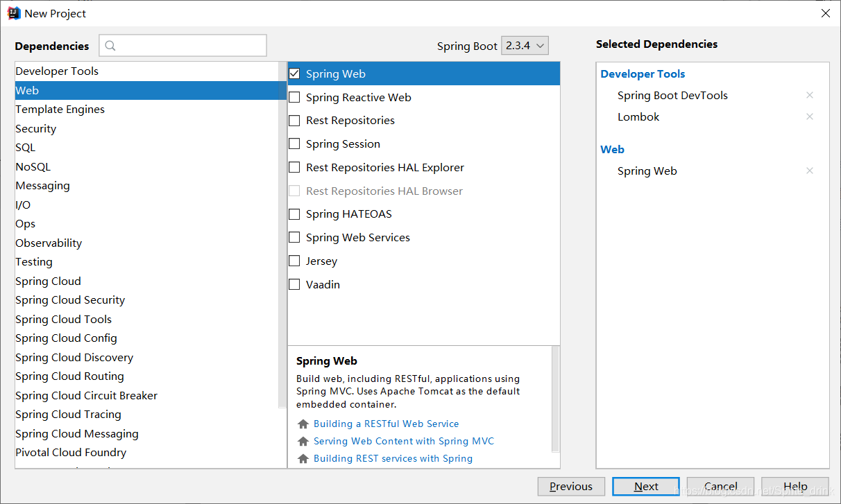This screenshot has width=841, height=504.
Task: Proceed with the Next button
Action: pos(646,487)
